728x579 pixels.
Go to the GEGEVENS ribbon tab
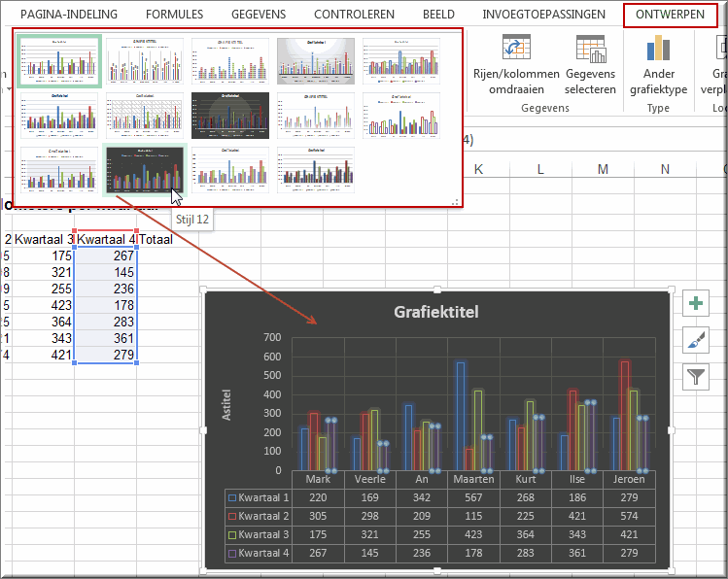tap(259, 15)
